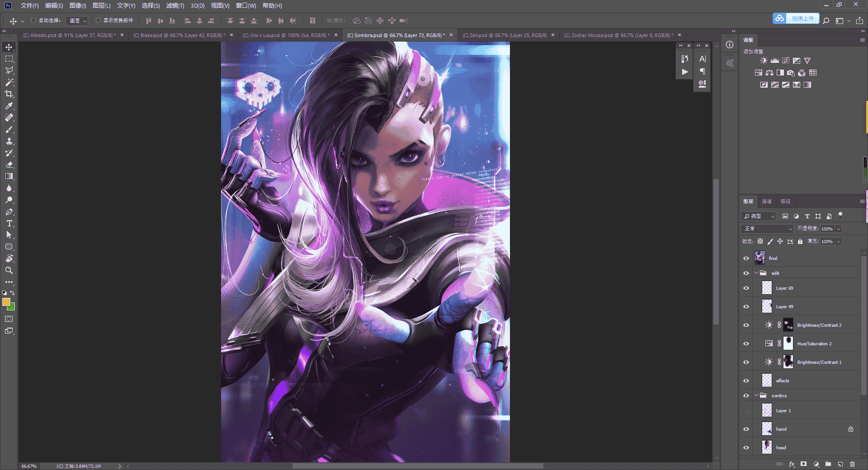Collapse the sombra layer group
This screenshot has height=470, width=868.
756,395
